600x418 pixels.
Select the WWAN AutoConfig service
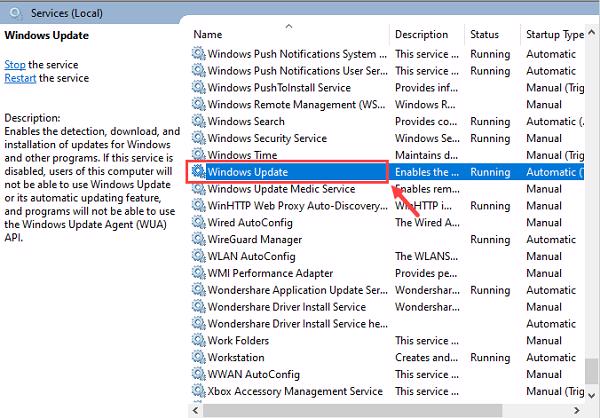click(x=253, y=374)
